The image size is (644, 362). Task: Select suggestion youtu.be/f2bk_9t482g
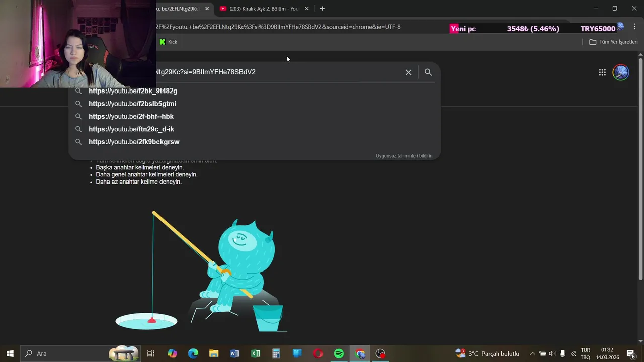[x=254, y=91]
